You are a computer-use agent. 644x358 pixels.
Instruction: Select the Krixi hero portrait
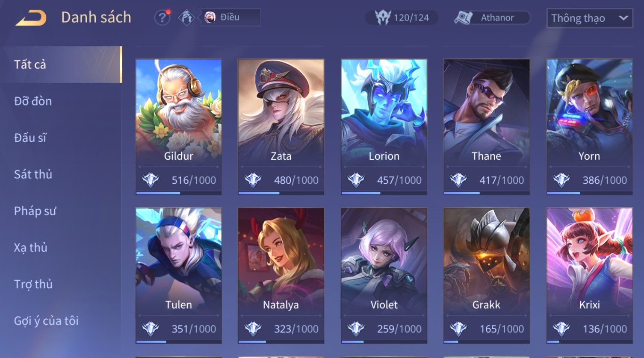[x=589, y=261]
